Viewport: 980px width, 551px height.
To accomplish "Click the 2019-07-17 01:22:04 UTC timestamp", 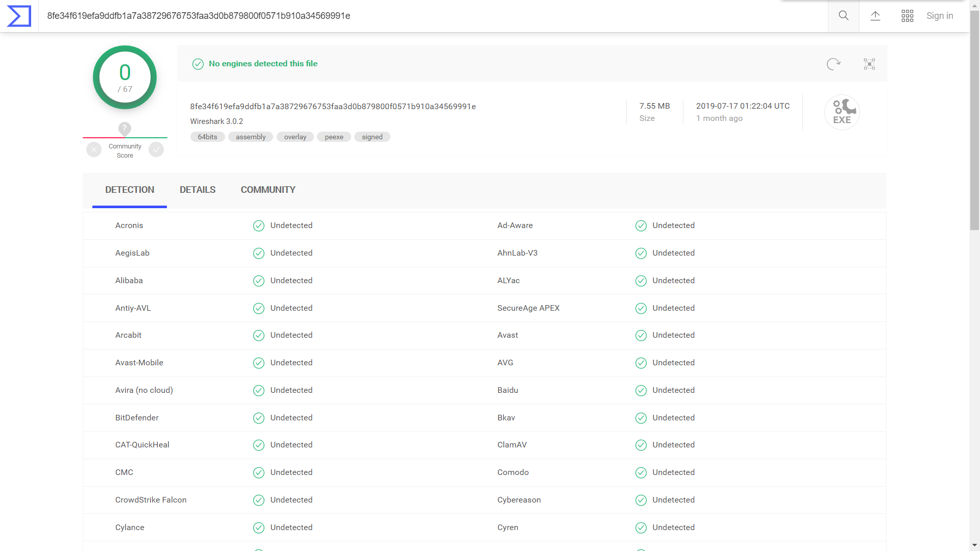I will click(x=743, y=106).
